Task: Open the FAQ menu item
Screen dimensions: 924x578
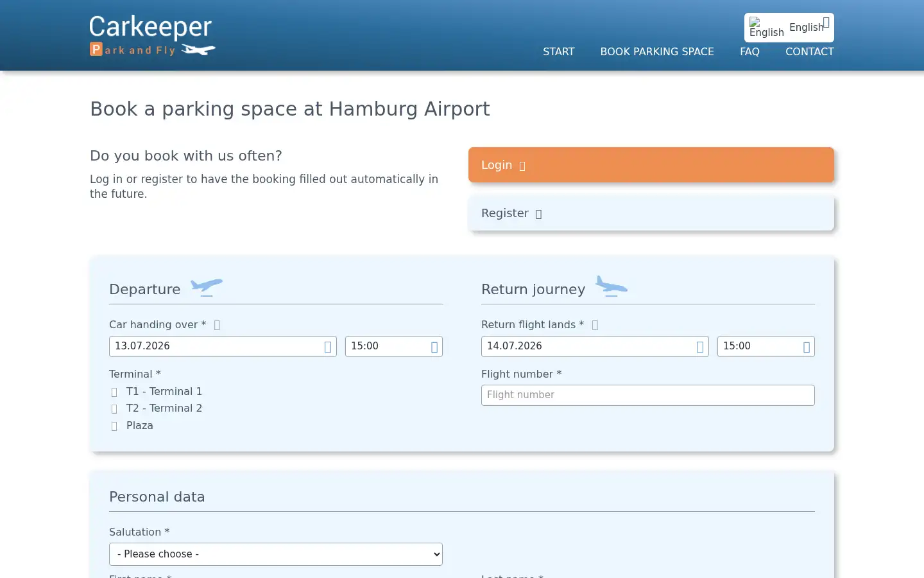Action: click(749, 52)
